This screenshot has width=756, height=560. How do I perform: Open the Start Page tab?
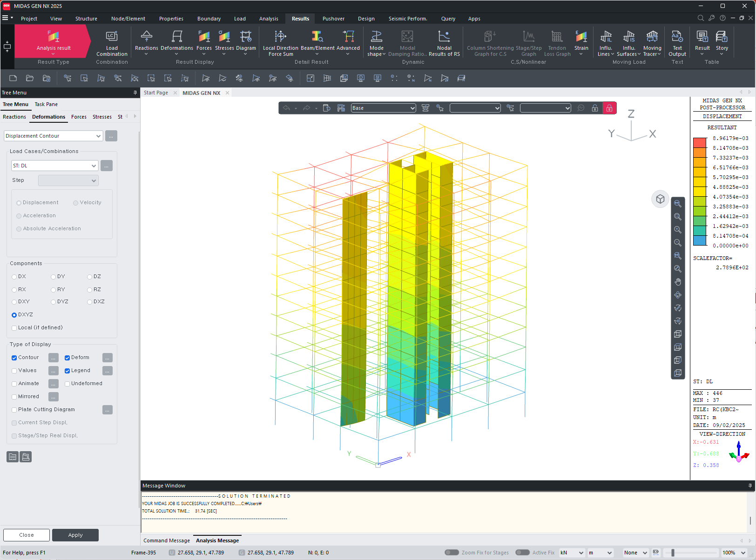click(x=155, y=93)
